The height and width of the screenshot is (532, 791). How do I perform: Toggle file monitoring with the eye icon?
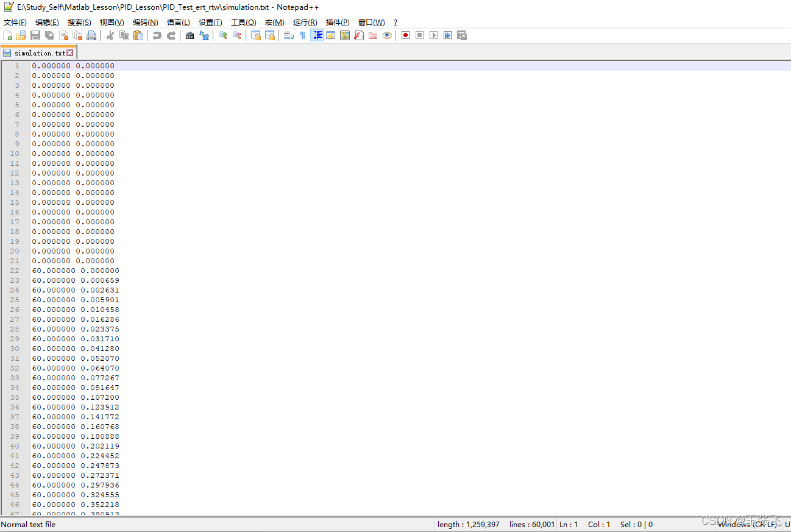point(387,35)
